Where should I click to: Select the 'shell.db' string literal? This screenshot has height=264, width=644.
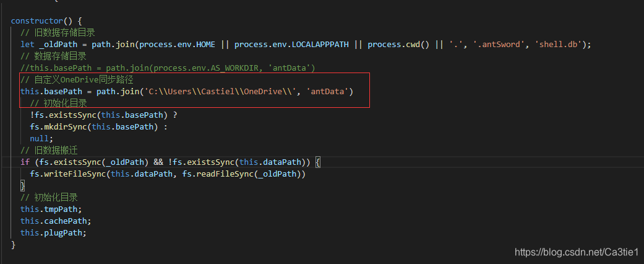[558, 45]
